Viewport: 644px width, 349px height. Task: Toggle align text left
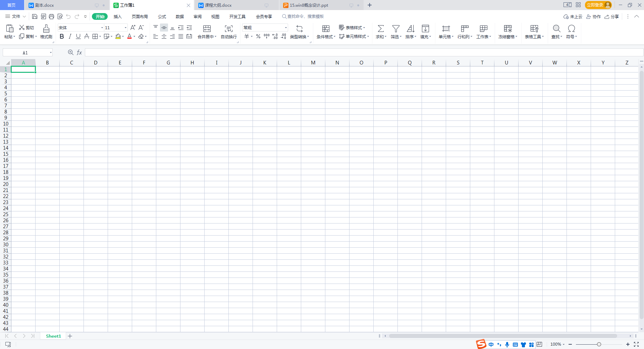click(x=156, y=36)
